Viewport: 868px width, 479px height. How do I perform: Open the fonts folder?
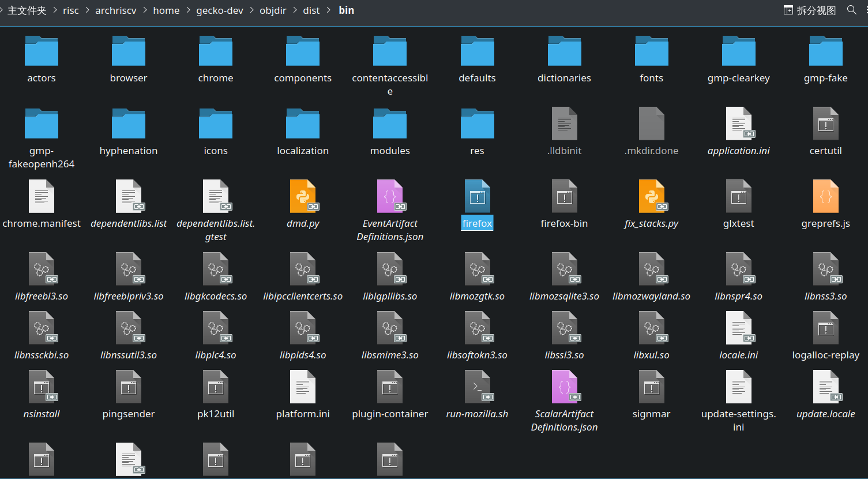(651, 51)
